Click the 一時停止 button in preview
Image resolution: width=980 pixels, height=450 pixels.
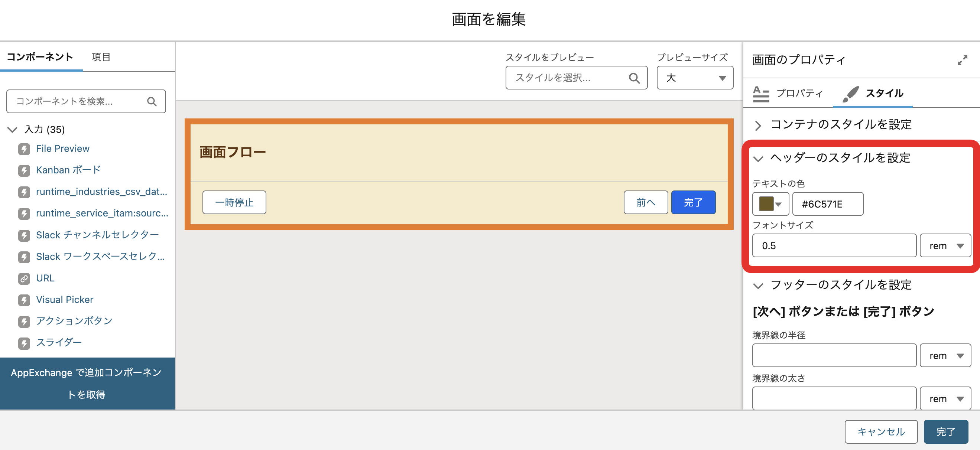point(234,202)
